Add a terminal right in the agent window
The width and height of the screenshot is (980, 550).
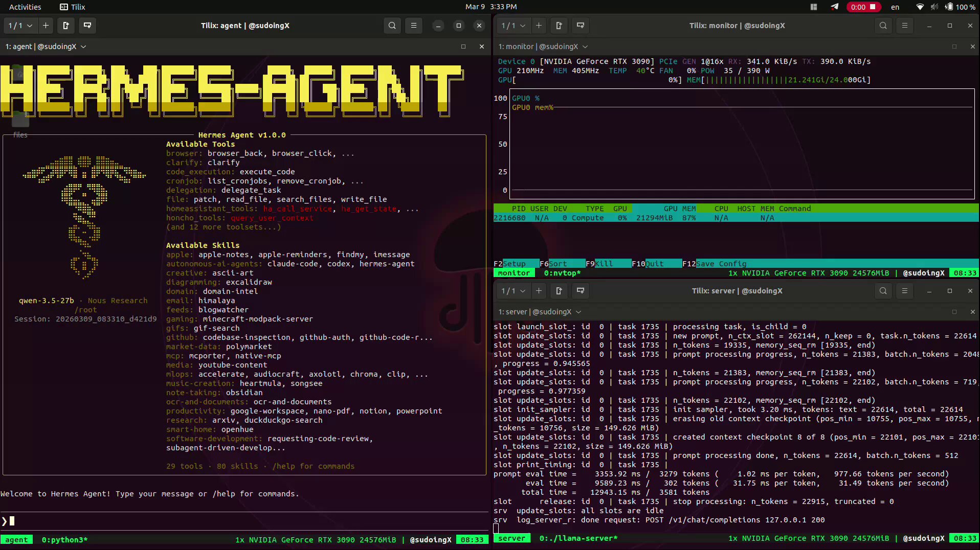pyautogui.click(x=66, y=26)
